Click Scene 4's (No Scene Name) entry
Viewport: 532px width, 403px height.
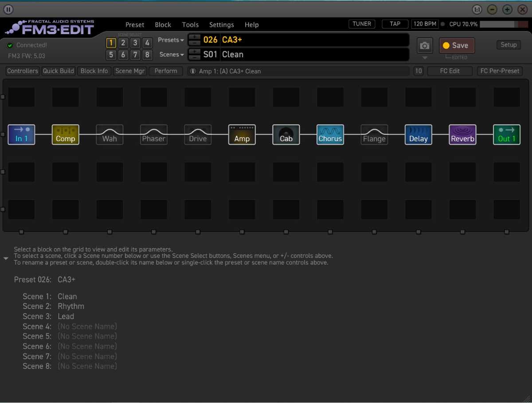87,327
